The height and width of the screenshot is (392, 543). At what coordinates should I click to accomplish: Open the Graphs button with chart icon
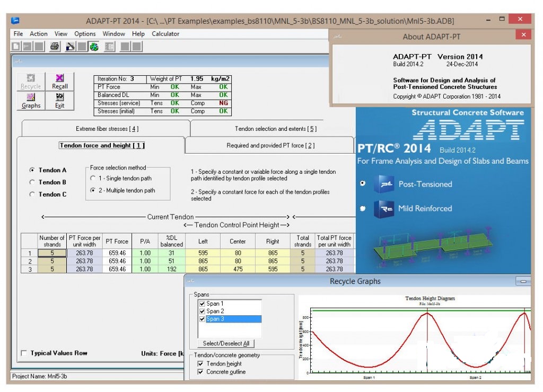pyautogui.click(x=31, y=101)
